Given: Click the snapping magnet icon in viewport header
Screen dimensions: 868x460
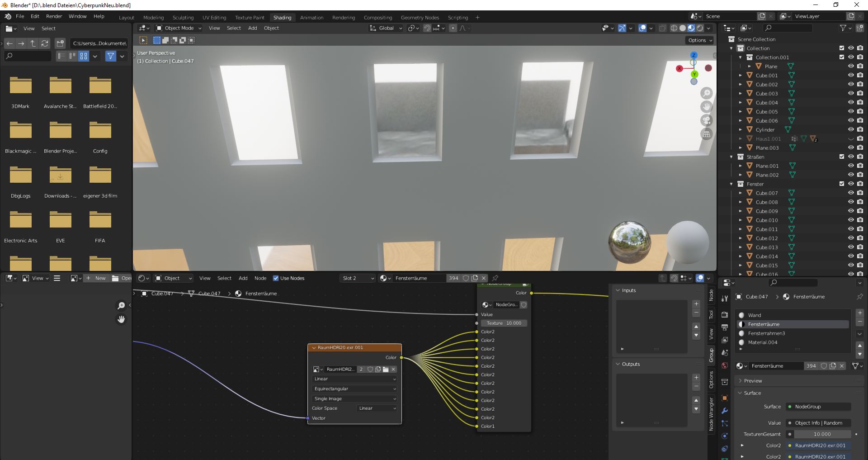Looking at the screenshot, I should click(427, 28).
